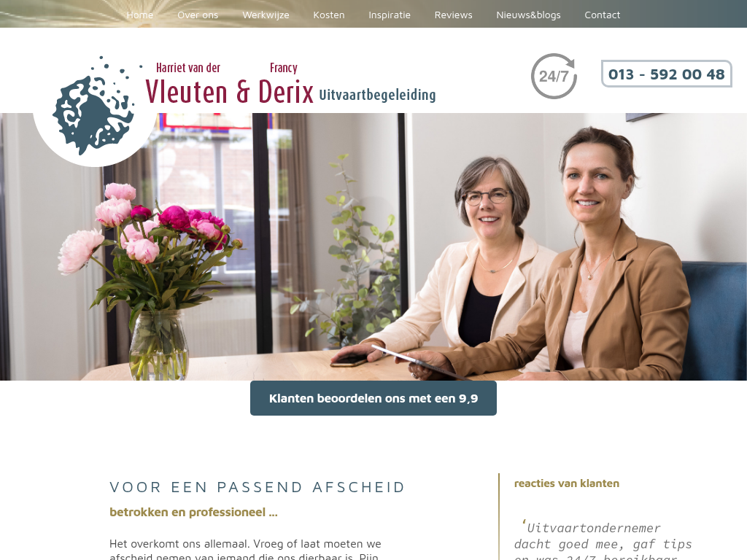The height and width of the screenshot is (560, 747).
Task: Click the Uitvaartbegeleiding logo text
Action: (377, 95)
